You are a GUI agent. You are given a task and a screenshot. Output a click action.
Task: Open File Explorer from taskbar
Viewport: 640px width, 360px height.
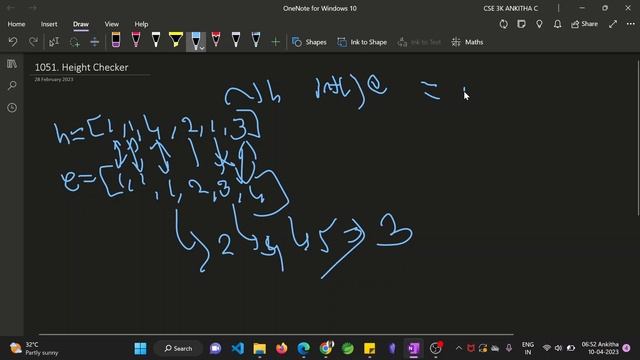(260, 348)
